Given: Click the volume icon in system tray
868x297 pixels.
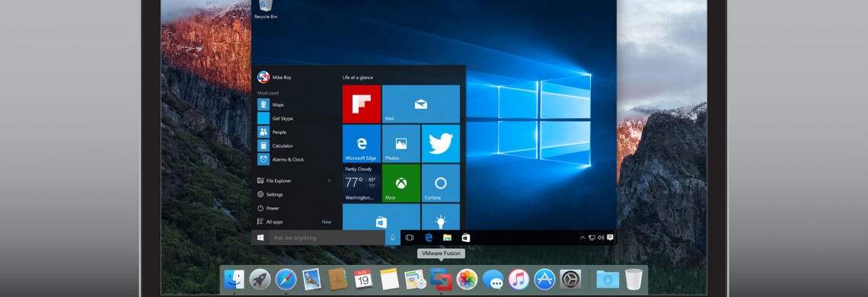Looking at the screenshot, I should click(601, 238).
